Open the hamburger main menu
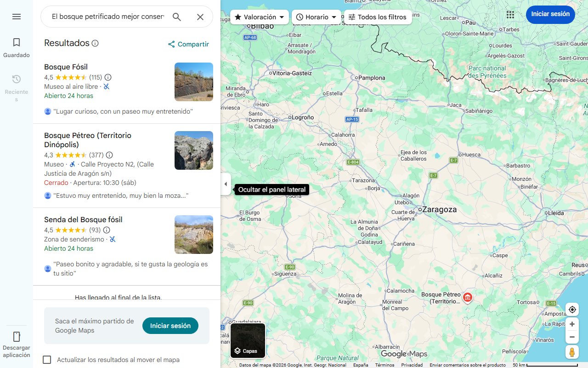 point(17,17)
